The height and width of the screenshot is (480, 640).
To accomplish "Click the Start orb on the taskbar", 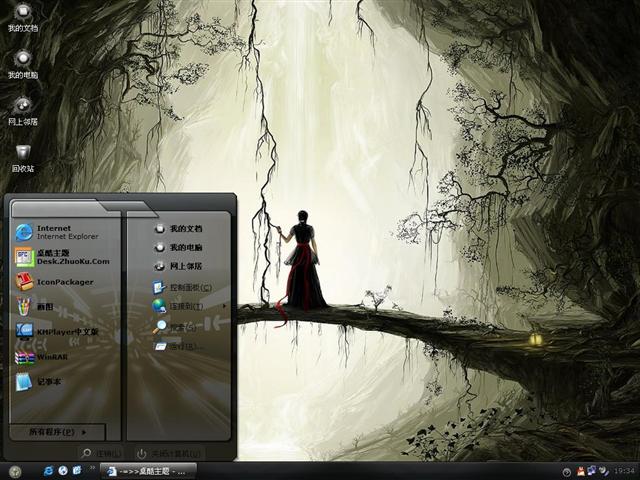I will [x=15, y=471].
